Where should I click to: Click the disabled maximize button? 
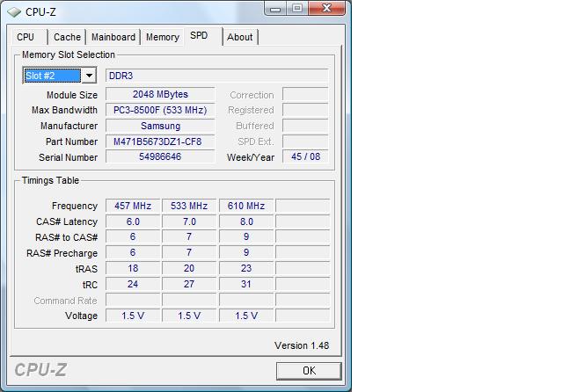click(x=297, y=9)
